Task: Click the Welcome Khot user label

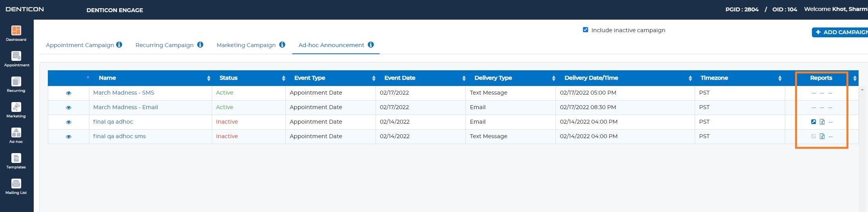Action: [836, 9]
